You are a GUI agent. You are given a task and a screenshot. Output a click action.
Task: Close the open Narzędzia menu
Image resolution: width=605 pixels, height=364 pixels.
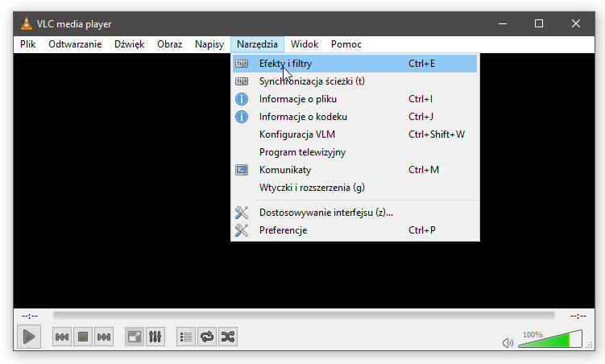tap(257, 44)
